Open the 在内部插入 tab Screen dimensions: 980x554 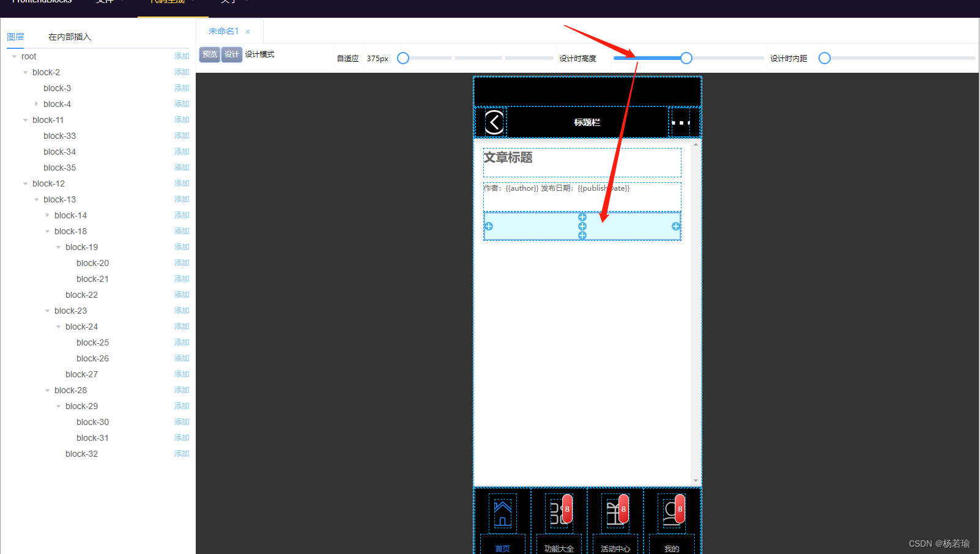(70, 37)
